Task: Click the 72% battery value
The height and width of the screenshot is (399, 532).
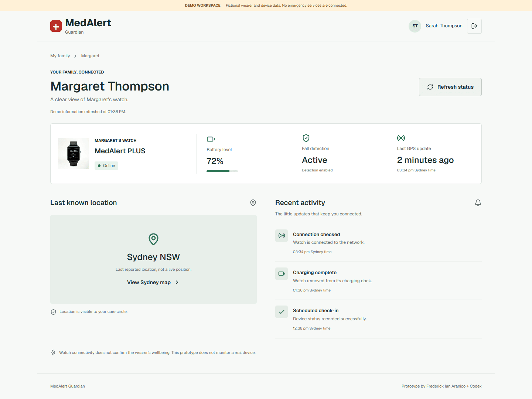Action: pos(215,161)
